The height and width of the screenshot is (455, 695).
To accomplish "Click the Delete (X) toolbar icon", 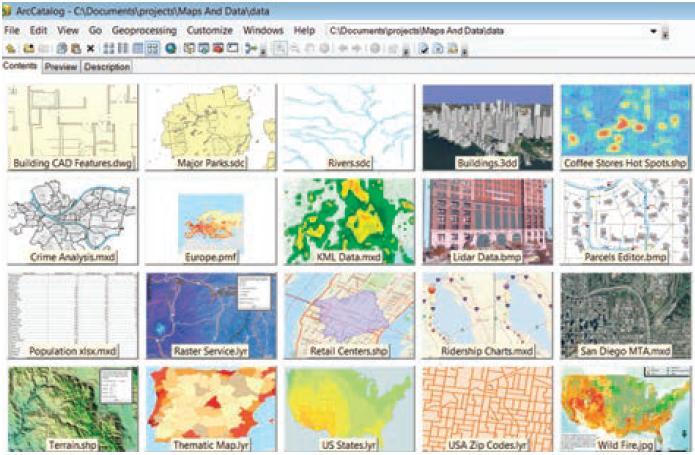I will [90, 48].
